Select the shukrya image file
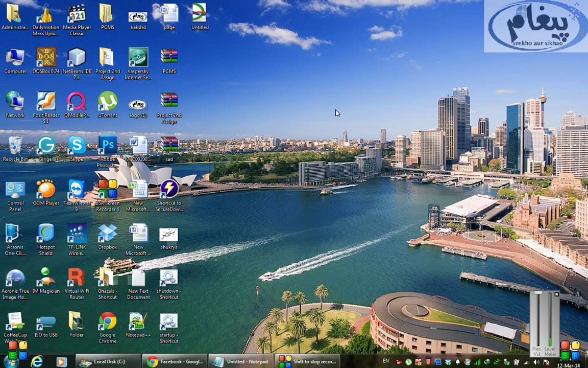This screenshot has height=368, width=588. 169,239
